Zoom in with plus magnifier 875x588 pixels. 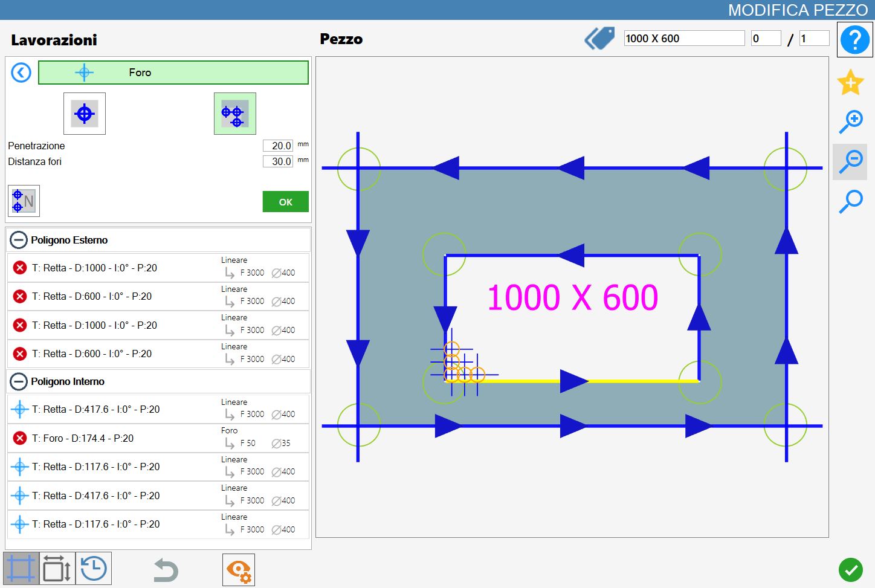click(851, 121)
